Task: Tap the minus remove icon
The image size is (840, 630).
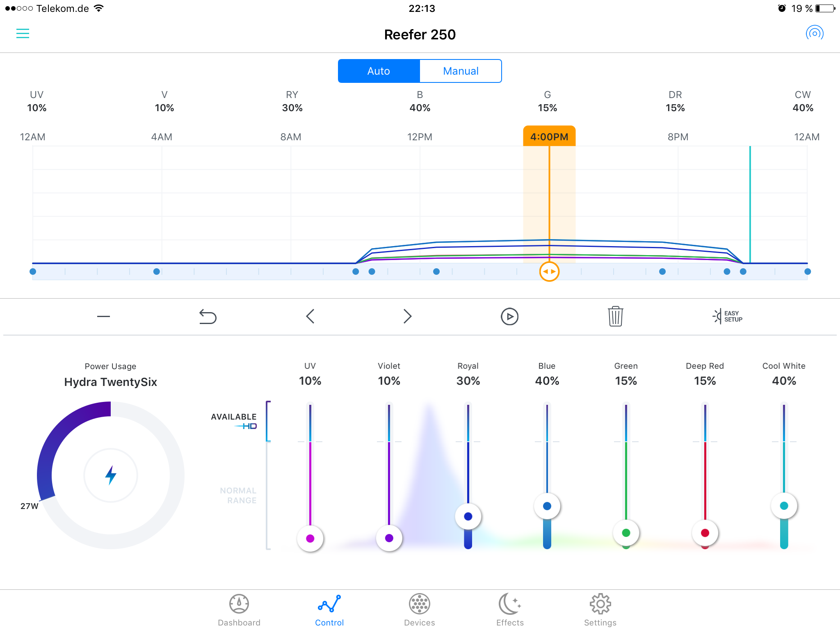Action: pos(103,316)
